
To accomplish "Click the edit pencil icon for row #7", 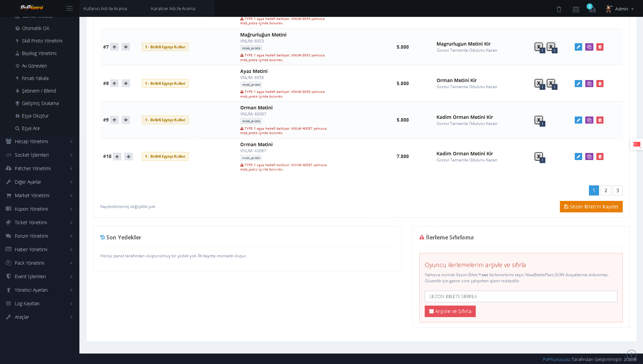I will tap(578, 47).
